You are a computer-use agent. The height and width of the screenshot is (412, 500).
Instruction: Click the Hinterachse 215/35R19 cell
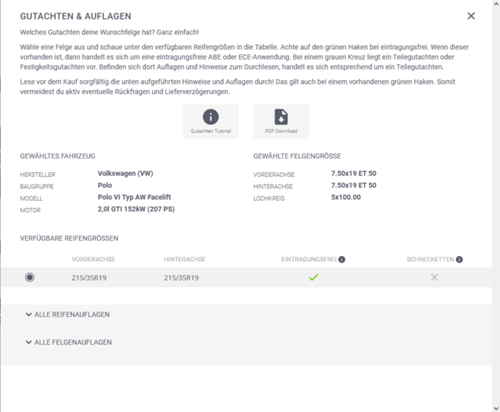click(x=181, y=278)
